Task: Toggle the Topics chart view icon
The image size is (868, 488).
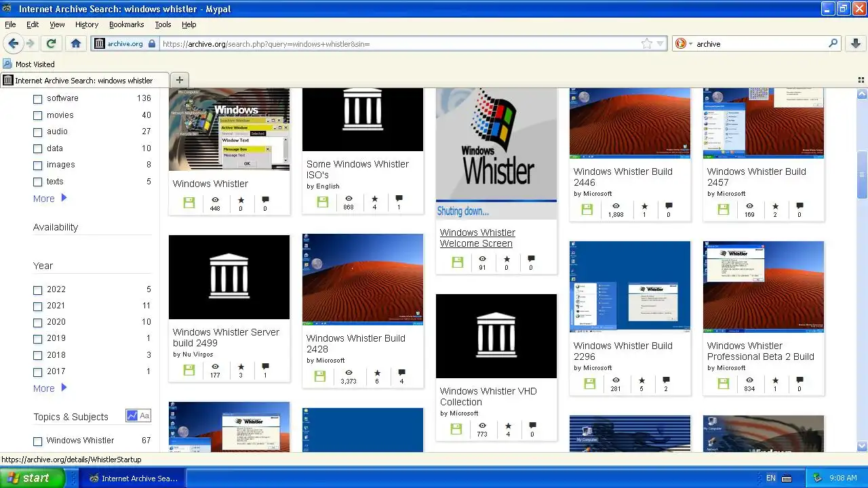Action: coord(132,416)
